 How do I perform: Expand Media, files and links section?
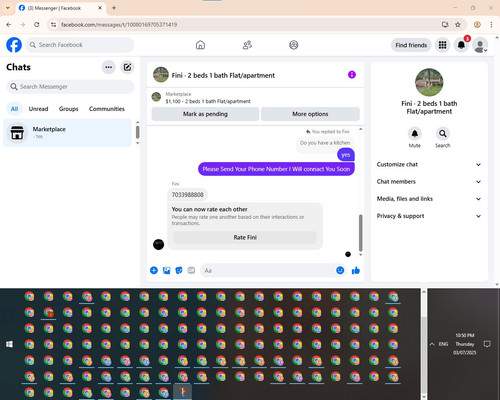coord(429,199)
